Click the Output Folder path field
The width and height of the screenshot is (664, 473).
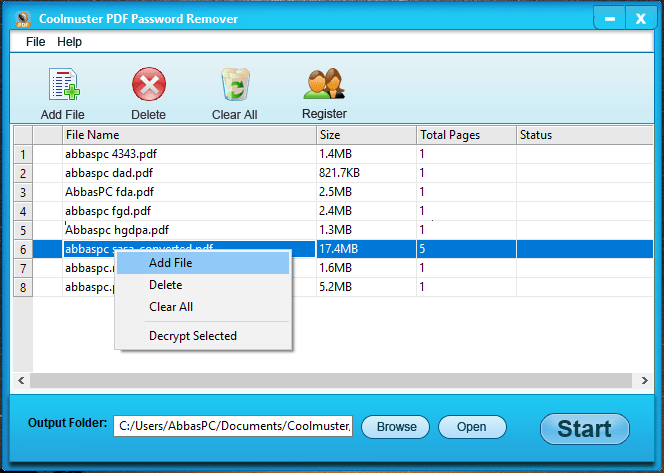(233, 426)
